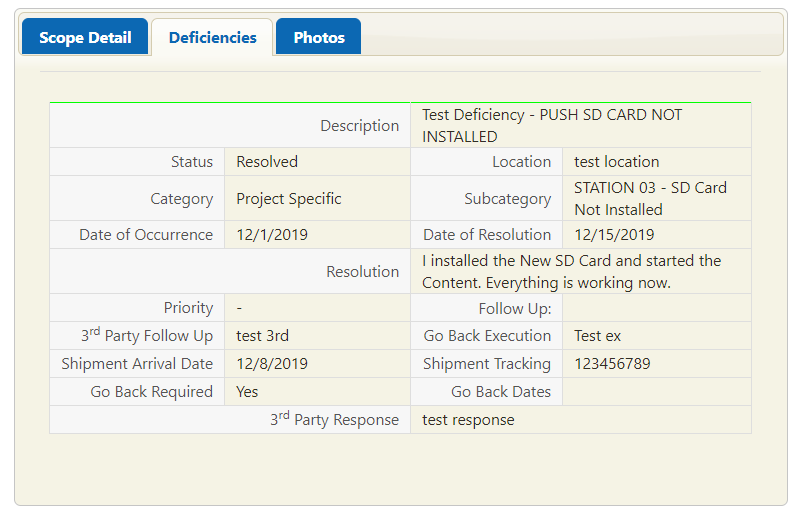802x517 pixels.
Task: Click the 12/8/2019 shipment arrival date
Action: pos(272,364)
